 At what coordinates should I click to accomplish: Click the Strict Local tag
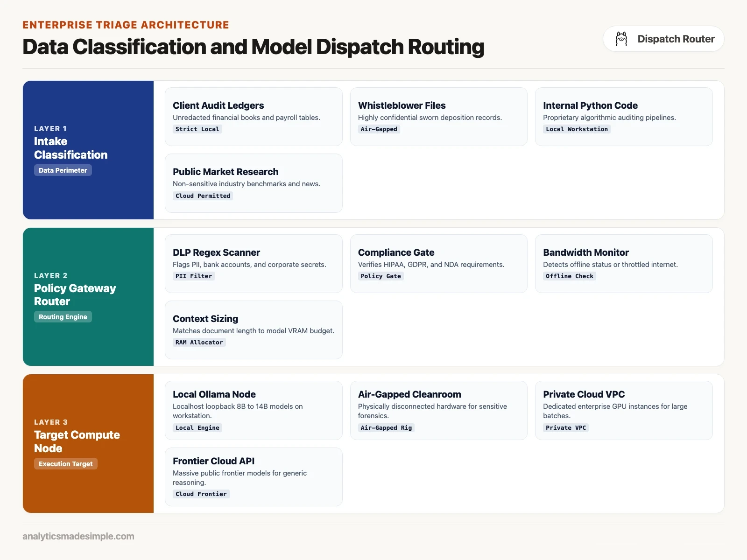[x=197, y=129]
